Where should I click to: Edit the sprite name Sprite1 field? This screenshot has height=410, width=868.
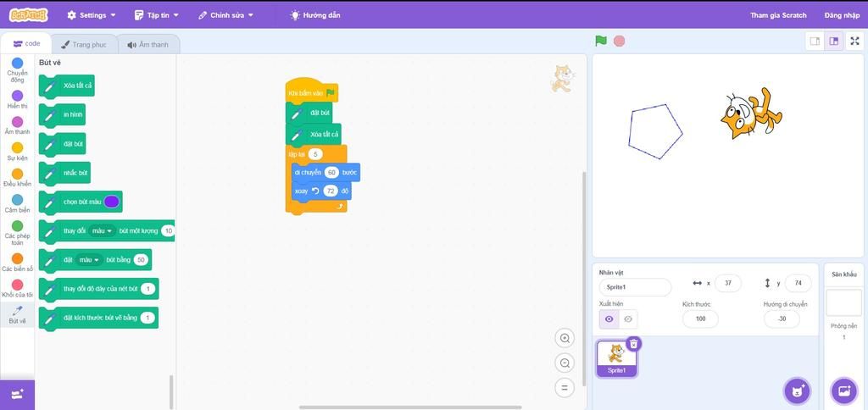[x=635, y=287]
